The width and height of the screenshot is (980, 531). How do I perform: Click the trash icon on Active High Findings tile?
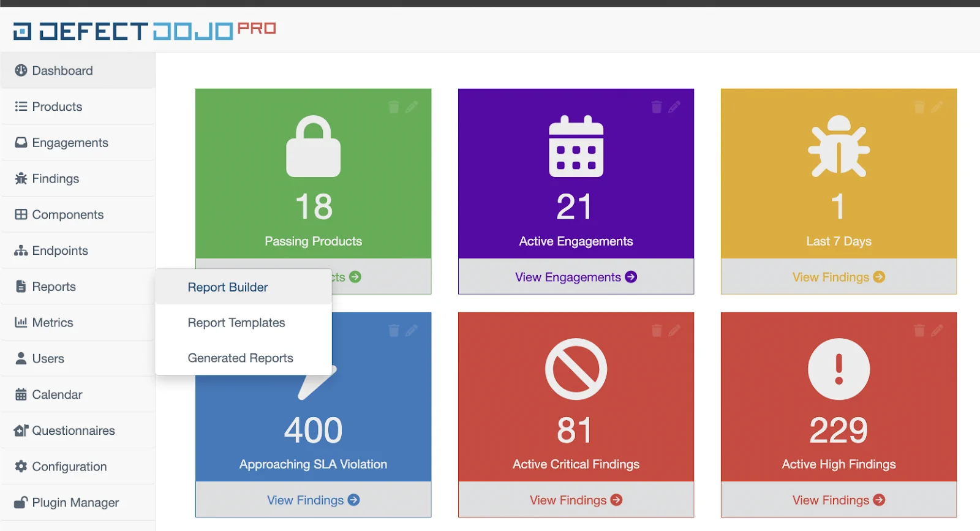tap(919, 331)
